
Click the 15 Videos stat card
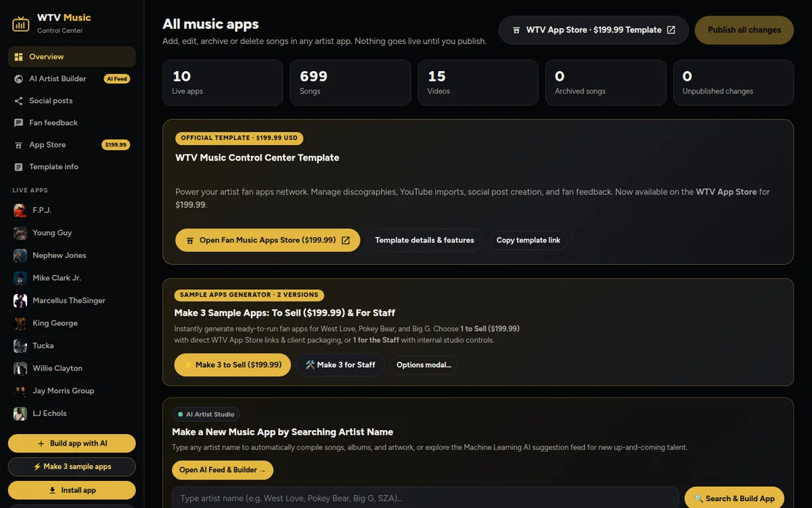click(478, 83)
